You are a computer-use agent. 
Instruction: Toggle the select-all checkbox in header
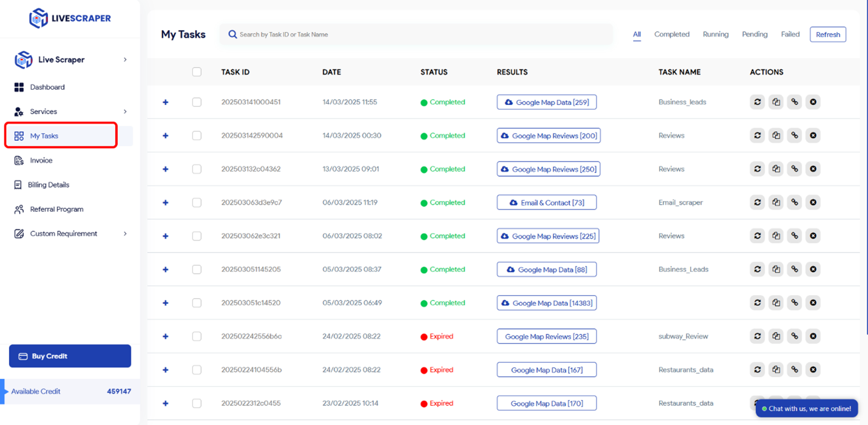coord(197,72)
